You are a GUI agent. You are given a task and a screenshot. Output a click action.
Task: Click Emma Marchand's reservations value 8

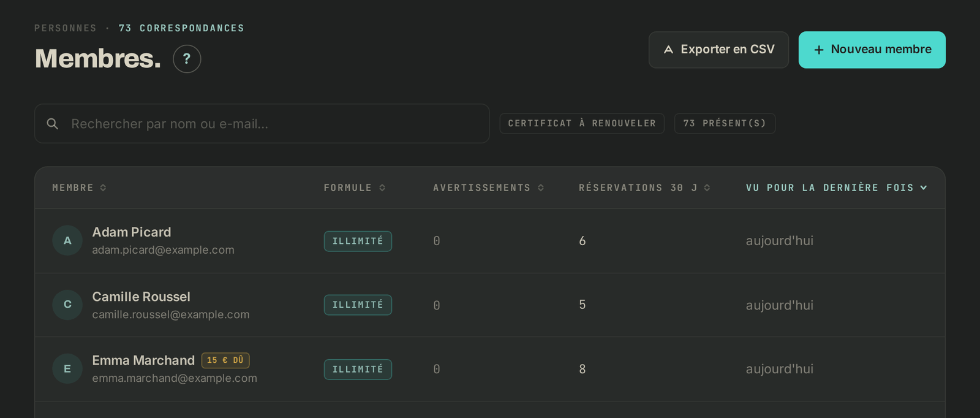pos(582,369)
